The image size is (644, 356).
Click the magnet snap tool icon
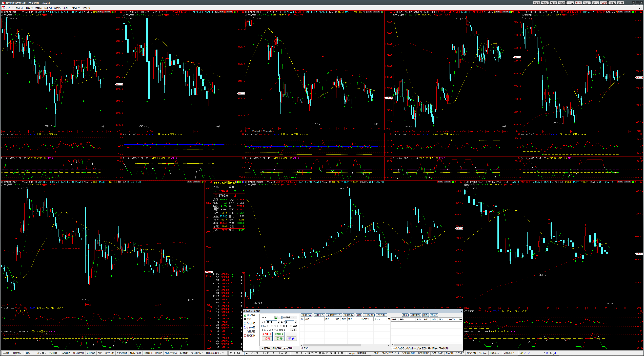click(x=279, y=353)
